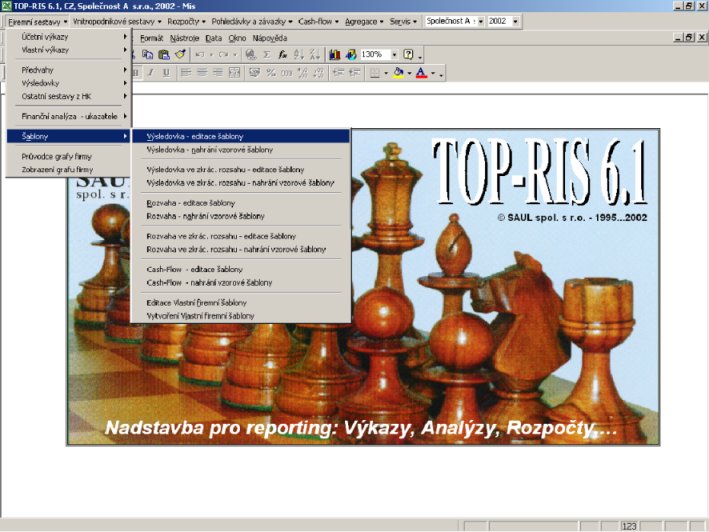The width and height of the screenshot is (709, 532).
Task: Open the Undo history dropdown arrow
Action: pyautogui.click(x=211, y=55)
